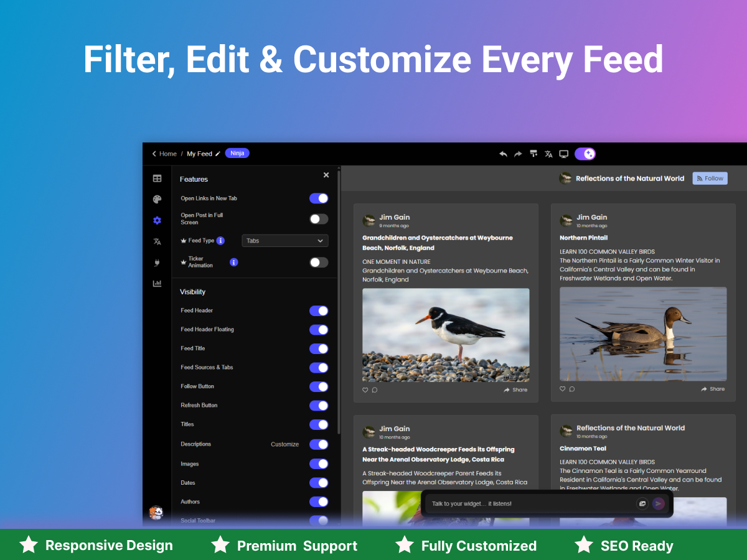Toggle Follow Button visibility

(319, 386)
